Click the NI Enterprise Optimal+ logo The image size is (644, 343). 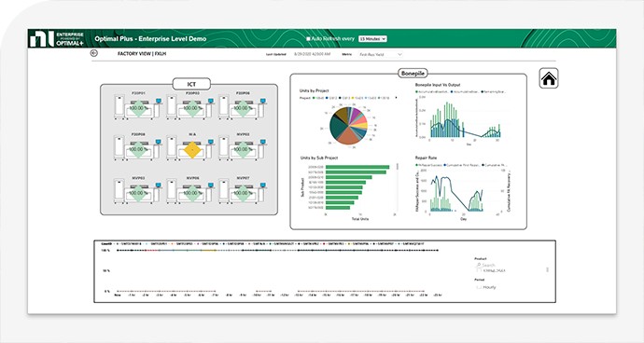[x=57, y=38]
